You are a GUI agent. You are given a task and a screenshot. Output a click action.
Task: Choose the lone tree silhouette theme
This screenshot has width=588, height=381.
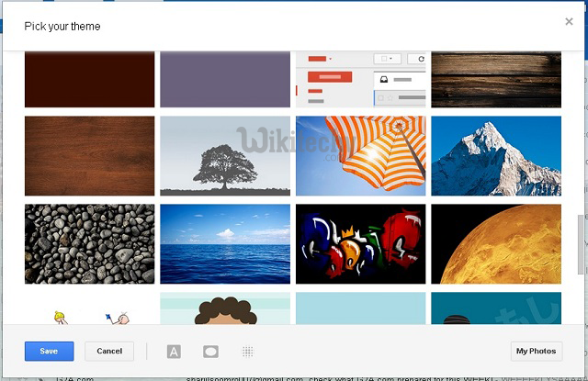click(x=225, y=155)
